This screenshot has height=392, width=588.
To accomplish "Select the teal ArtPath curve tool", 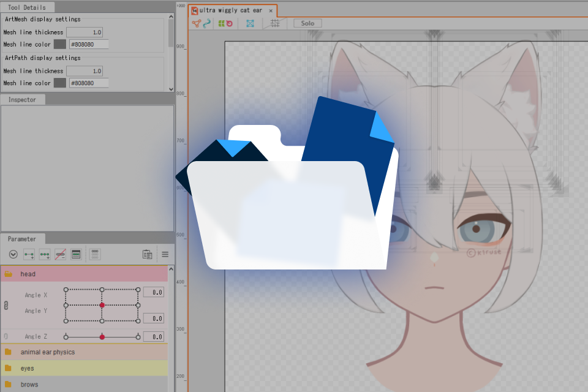I will (x=206, y=24).
